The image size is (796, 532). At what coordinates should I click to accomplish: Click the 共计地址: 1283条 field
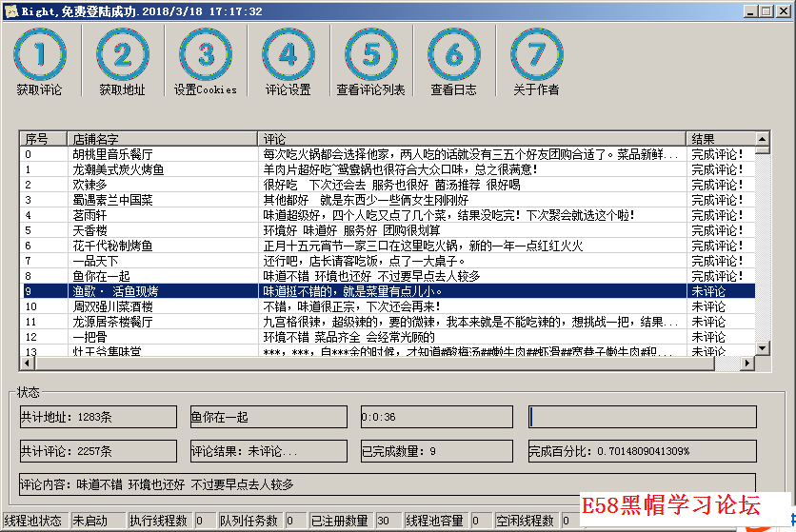98,417
